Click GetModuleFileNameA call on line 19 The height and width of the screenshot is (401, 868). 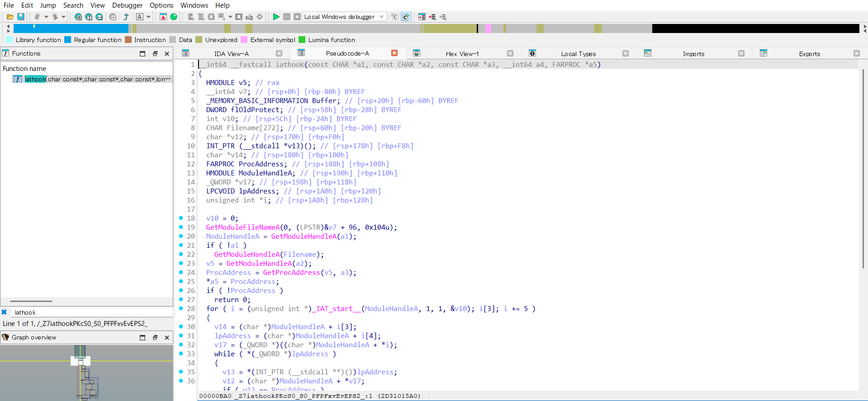pyautogui.click(x=243, y=227)
